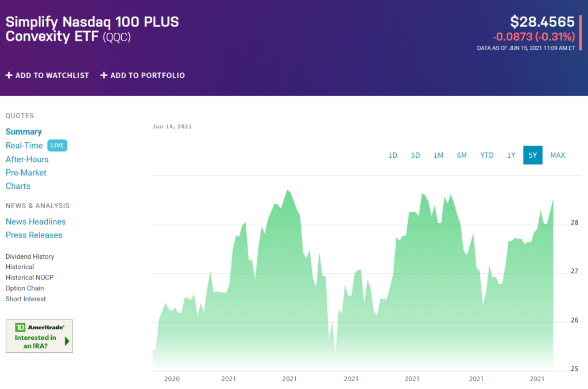Show the YTD chart range
Viewport: 588px width, 389px height.
[486, 155]
